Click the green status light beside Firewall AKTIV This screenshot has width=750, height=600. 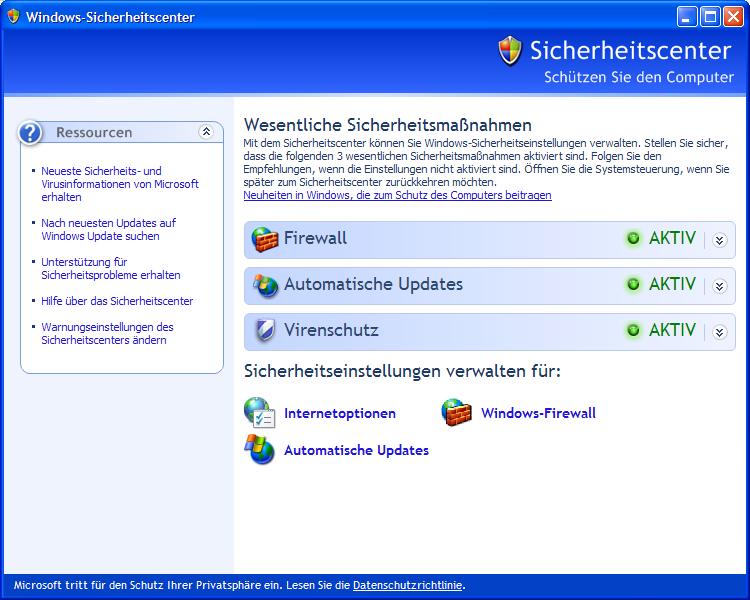click(x=633, y=238)
